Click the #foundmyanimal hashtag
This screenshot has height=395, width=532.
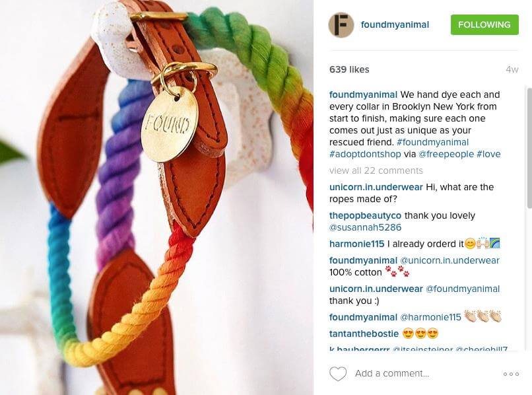[432, 142]
